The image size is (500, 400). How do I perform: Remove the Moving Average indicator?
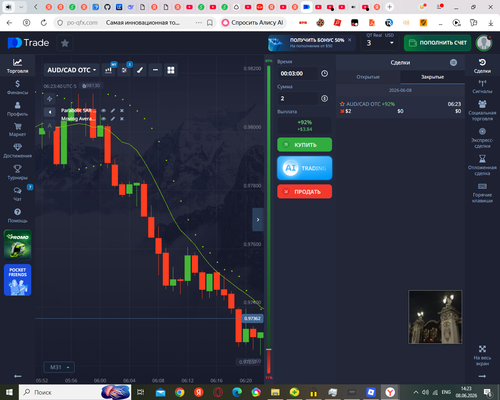[122, 119]
